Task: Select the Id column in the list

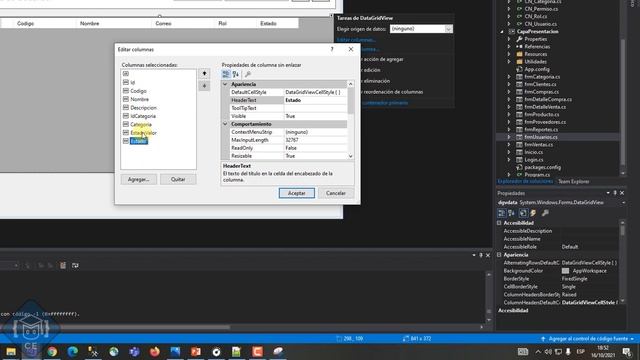Action: 133,82
